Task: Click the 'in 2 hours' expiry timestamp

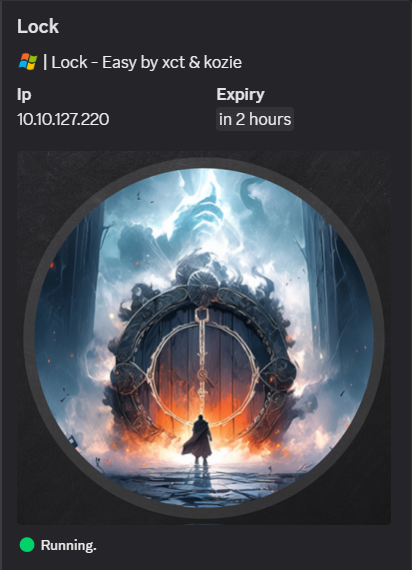Action: click(255, 119)
